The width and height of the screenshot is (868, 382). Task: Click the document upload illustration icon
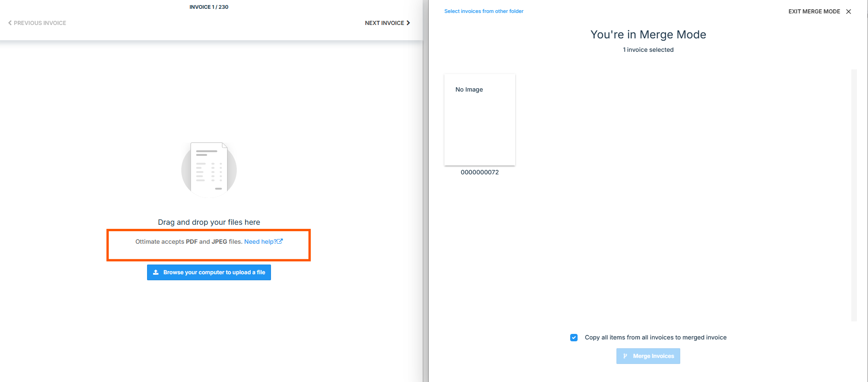coord(209,170)
